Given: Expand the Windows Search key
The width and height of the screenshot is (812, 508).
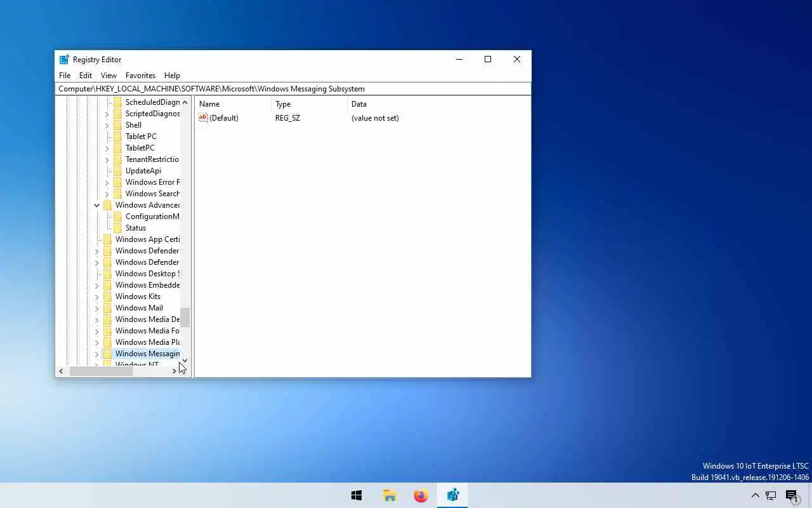Looking at the screenshot, I should pyautogui.click(x=107, y=194).
